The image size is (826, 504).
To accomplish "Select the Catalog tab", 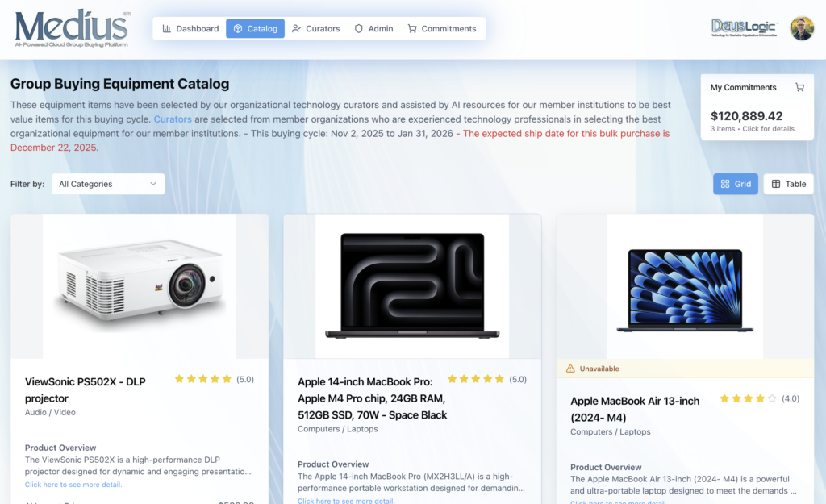I will [255, 28].
